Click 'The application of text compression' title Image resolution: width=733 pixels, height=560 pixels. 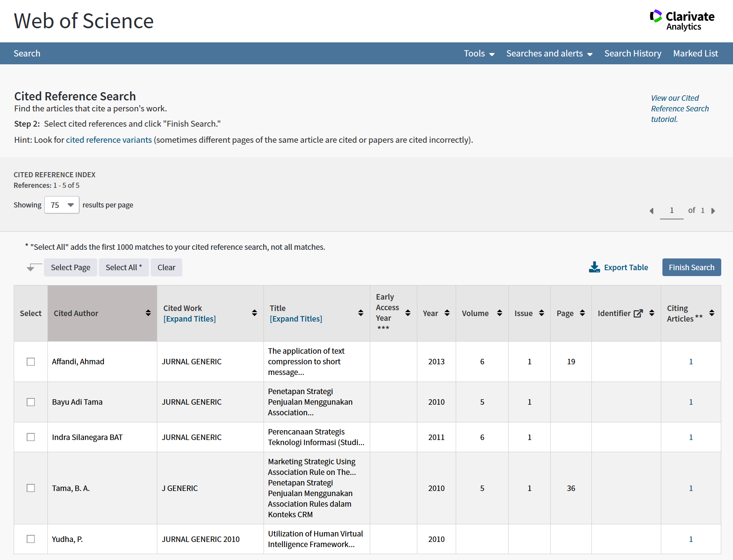306,362
